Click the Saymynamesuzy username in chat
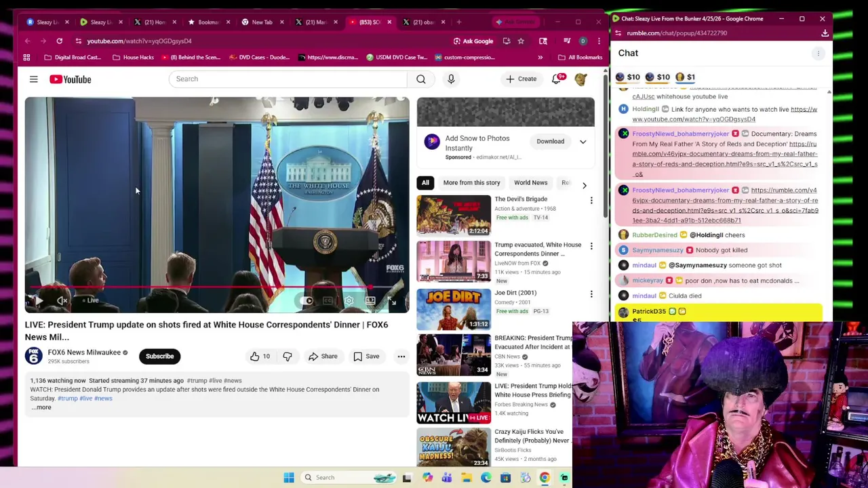This screenshot has width=868, height=488. tap(657, 250)
